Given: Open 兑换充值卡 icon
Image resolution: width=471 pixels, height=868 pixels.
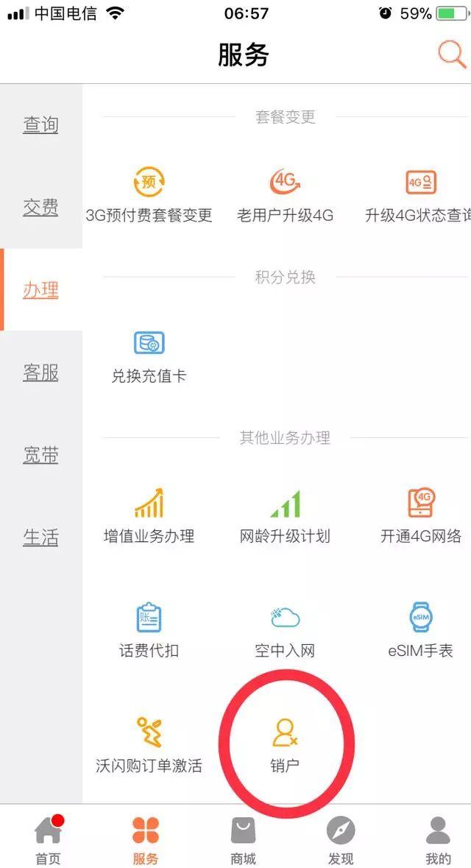Looking at the screenshot, I should pos(149,342).
